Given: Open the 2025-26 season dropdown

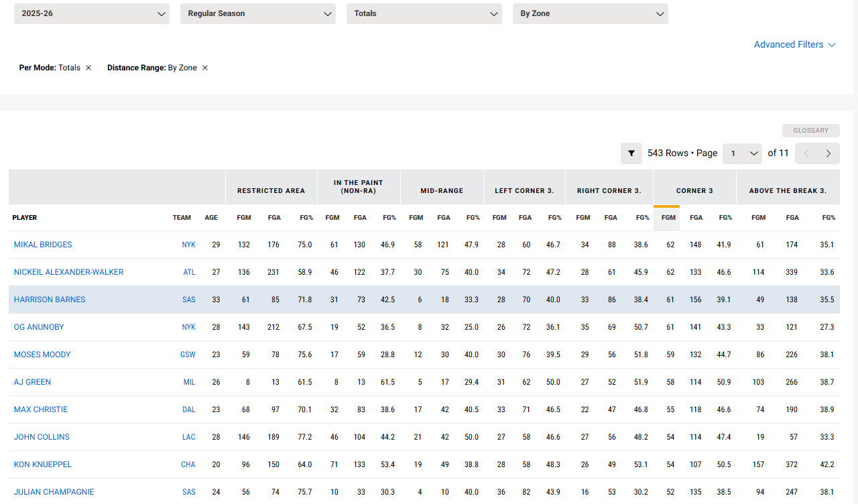Looking at the screenshot, I should click(x=92, y=13).
